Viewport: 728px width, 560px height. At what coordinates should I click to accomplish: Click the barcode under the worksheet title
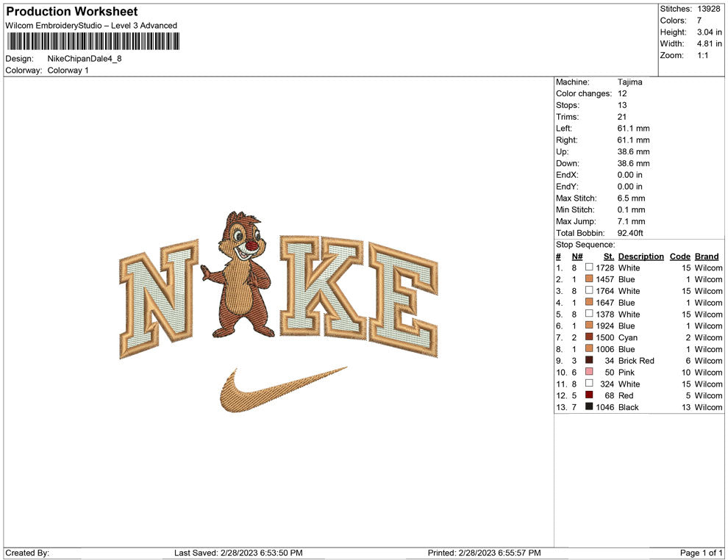(93, 41)
